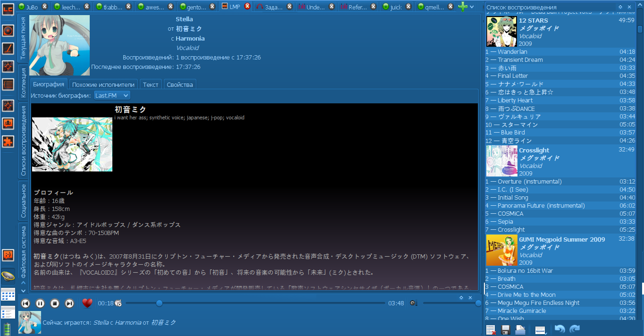Select track Overture (instrumental)
This screenshot has width=644, height=336.
pos(560,182)
